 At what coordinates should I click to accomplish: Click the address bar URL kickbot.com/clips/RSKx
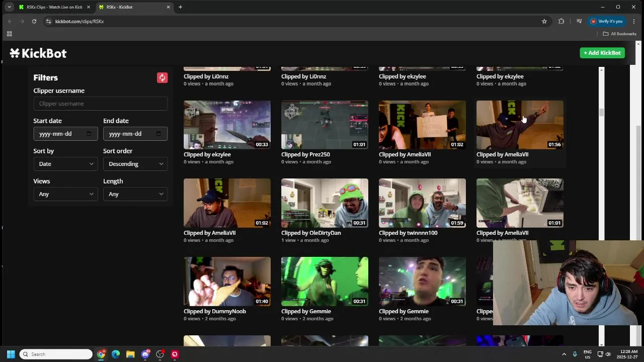[79, 21]
